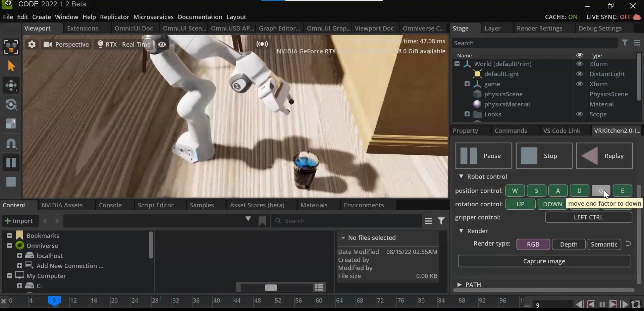644x311 pixels.
Task: Select the Rotate tool in the left toolbar
Action: (x=12, y=105)
